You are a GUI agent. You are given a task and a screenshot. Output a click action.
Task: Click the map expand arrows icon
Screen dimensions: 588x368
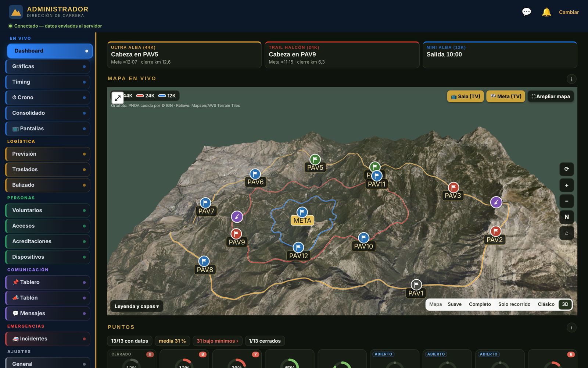(118, 98)
